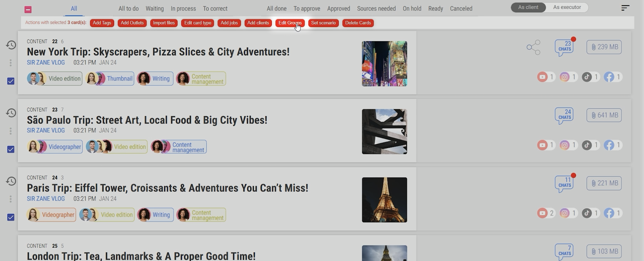Uncheck the São Paulo Trip card checkbox

pyautogui.click(x=11, y=149)
